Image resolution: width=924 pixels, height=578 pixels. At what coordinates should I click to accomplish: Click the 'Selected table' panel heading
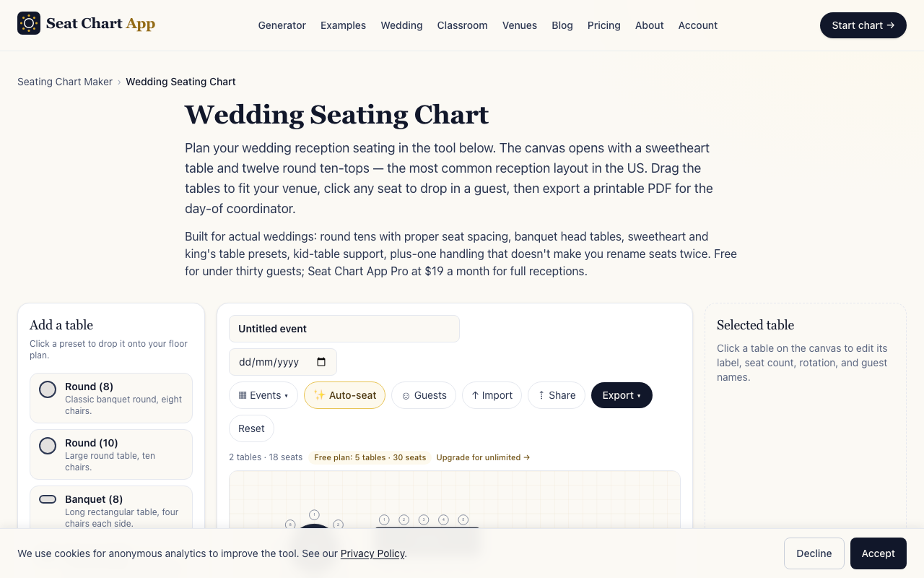click(x=755, y=325)
